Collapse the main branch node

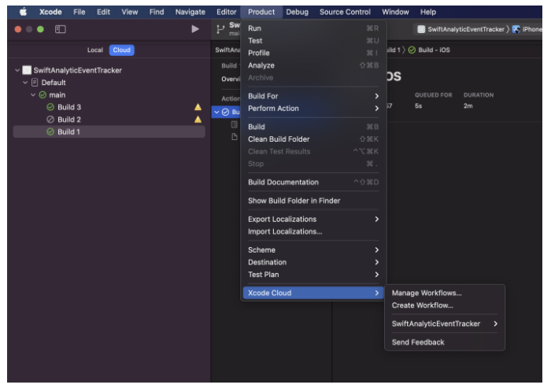[x=33, y=94]
